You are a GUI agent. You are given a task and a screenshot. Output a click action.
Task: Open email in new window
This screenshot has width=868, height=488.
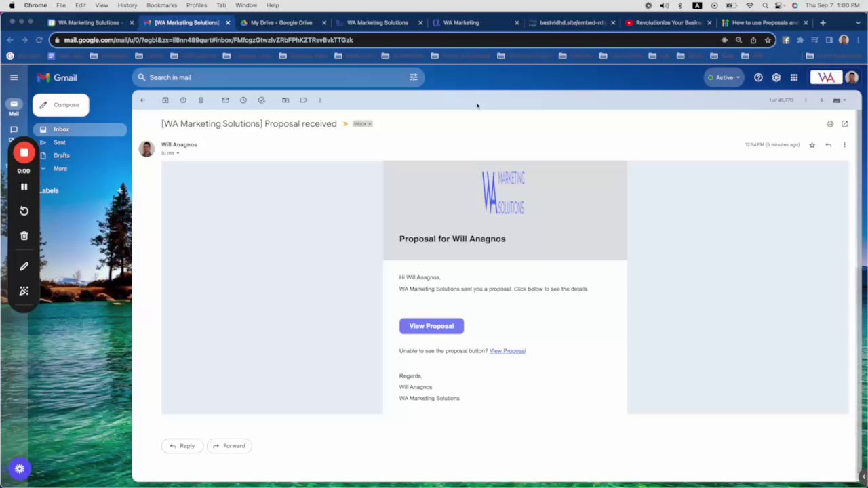pos(844,124)
